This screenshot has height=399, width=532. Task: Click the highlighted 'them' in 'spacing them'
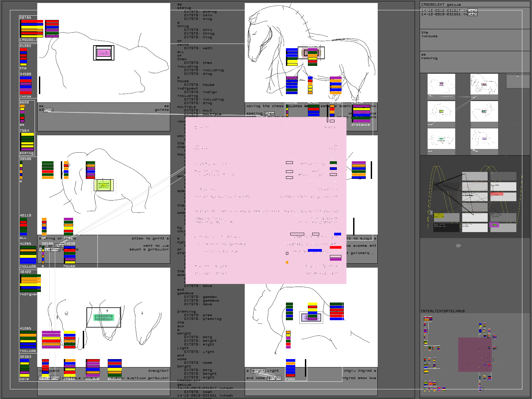[x=270, y=113]
